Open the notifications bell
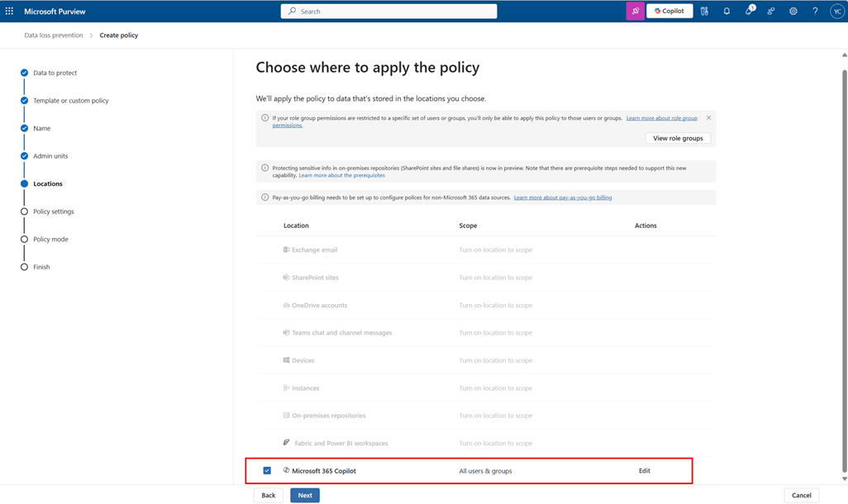 727,11
